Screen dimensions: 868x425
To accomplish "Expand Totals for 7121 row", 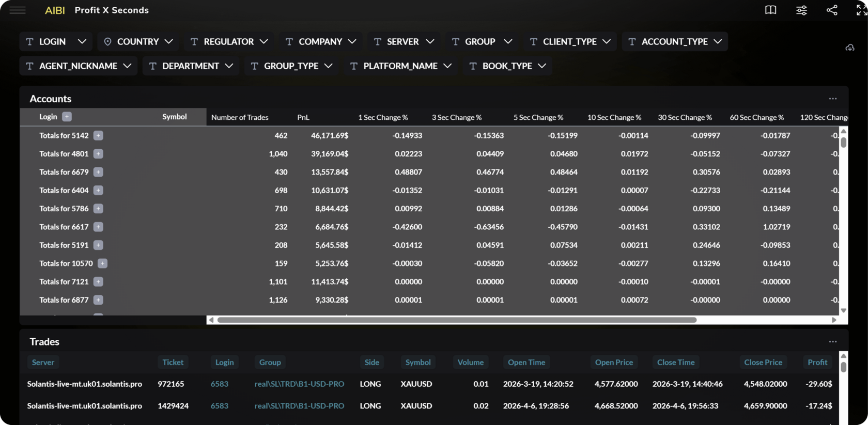I will (x=98, y=281).
